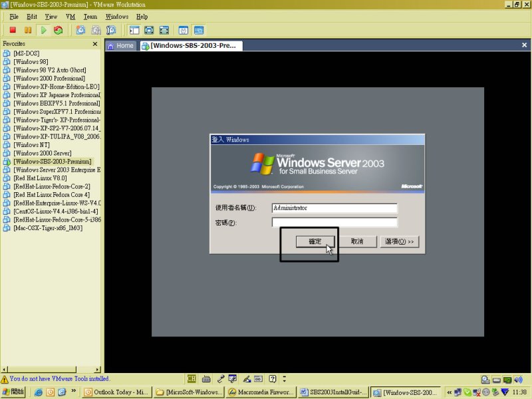The image size is (532, 399).
Task: Select [Windows-SBS-2003-Premium] in Favorites
Action: click(53, 162)
